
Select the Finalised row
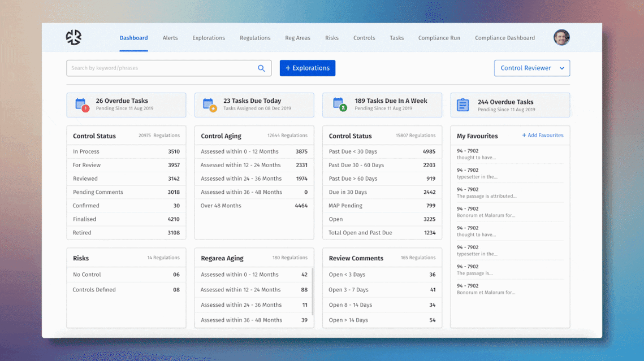[126, 219]
